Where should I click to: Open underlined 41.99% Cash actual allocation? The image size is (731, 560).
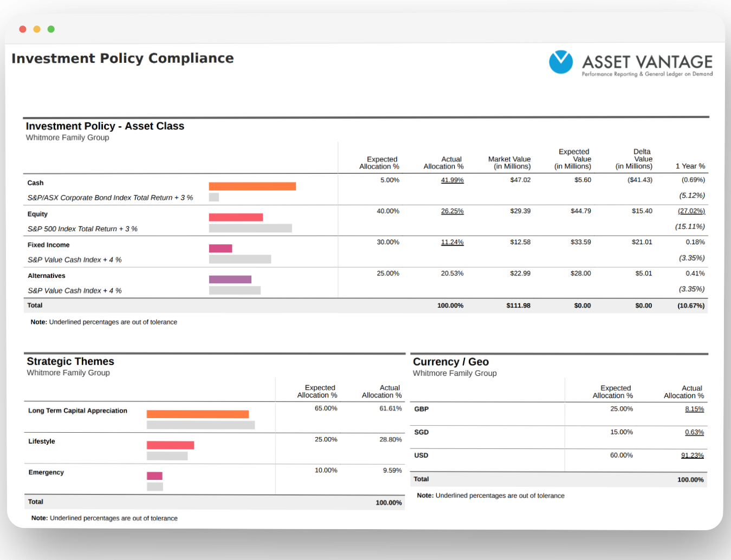(x=452, y=180)
